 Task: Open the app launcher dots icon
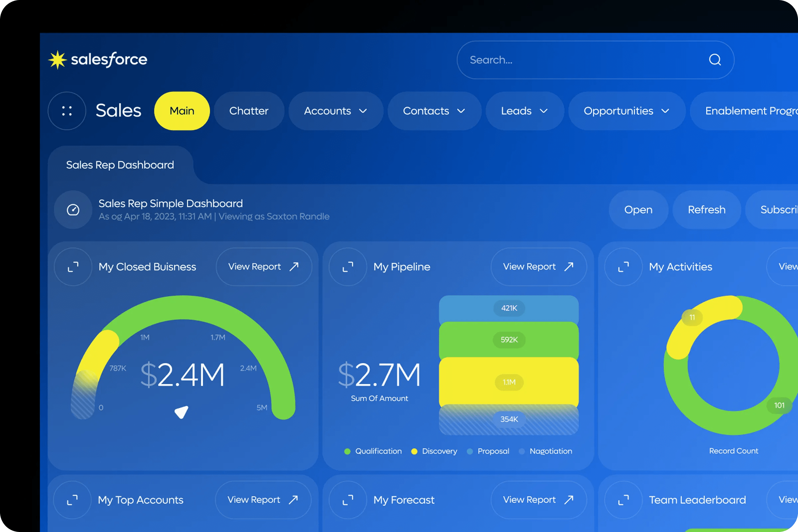[67, 111]
